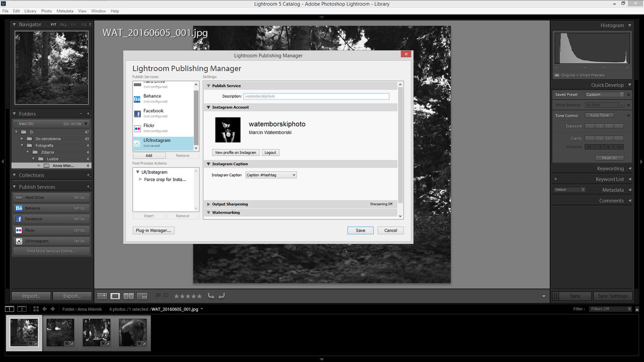Collapse the Instagram Account section
Image resolution: width=644 pixels, height=362 pixels.
[x=209, y=107]
